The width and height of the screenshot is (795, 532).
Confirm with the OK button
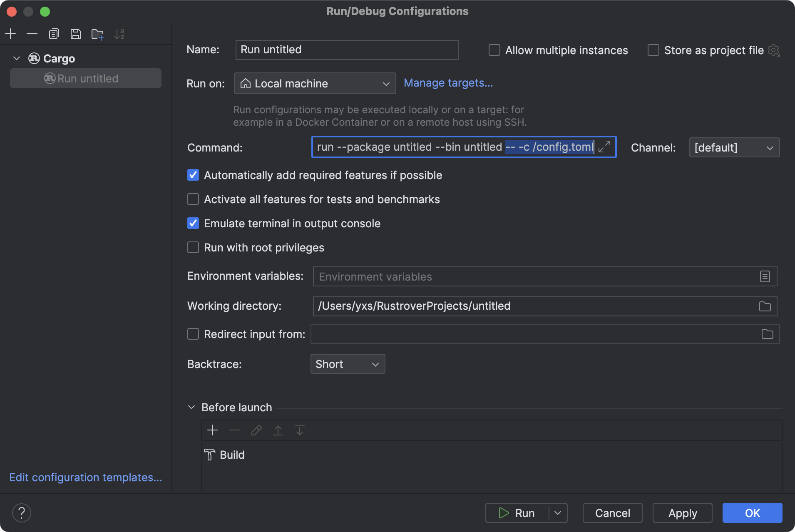(752, 513)
